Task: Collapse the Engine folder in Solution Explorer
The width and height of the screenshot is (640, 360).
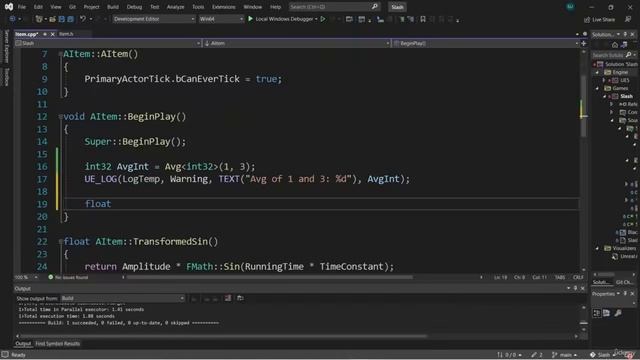Action: (x=598, y=72)
